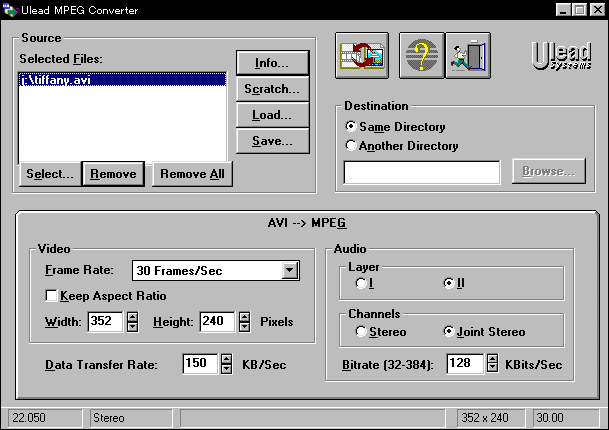This screenshot has height=430, width=609.
Task: Click Remove All files button
Action: click(x=192, y=174)
